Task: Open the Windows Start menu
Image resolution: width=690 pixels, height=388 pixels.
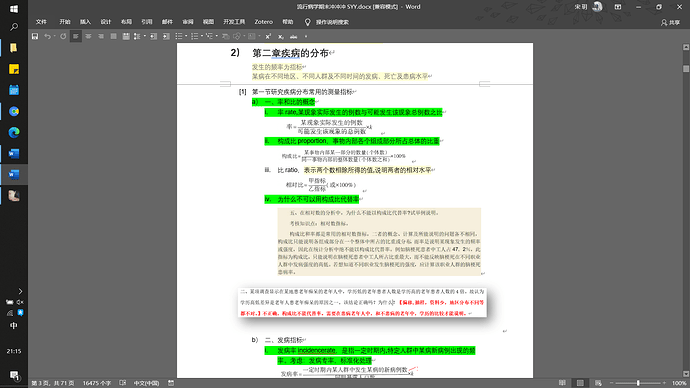Action: tap(14, 9)
